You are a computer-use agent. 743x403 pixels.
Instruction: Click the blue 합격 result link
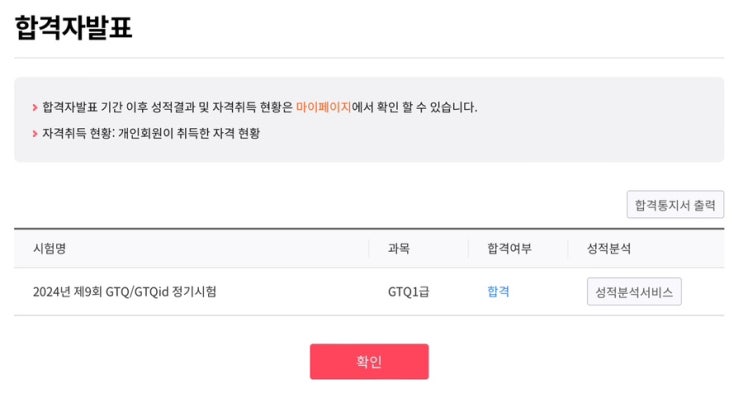498,292
